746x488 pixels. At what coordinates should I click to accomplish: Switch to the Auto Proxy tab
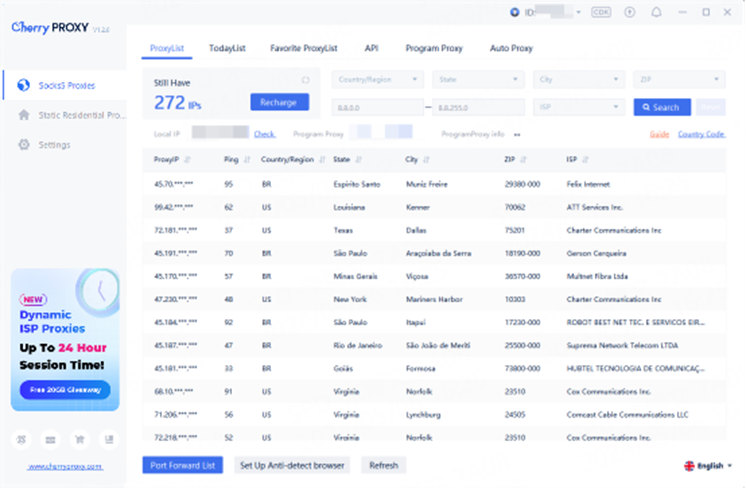pos(511,48)
